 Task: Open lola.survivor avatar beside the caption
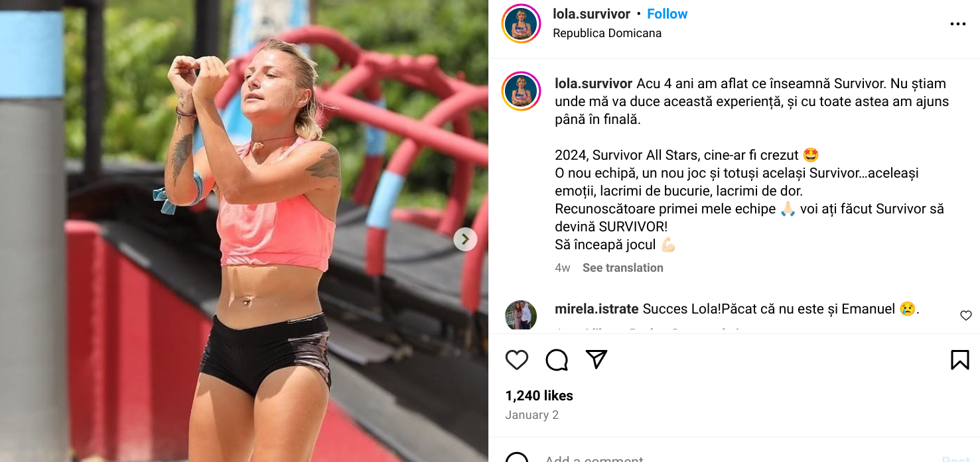(521, 91)
